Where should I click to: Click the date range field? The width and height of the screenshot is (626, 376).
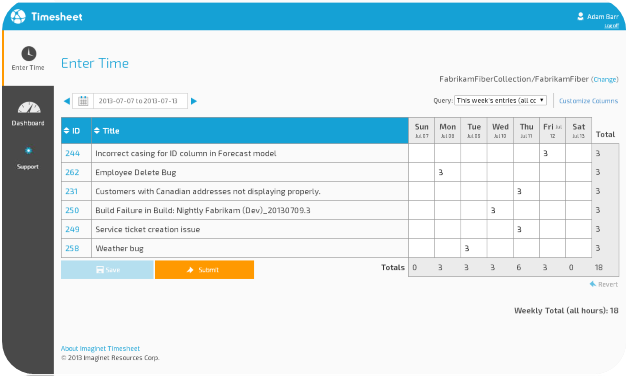(140, 101)
